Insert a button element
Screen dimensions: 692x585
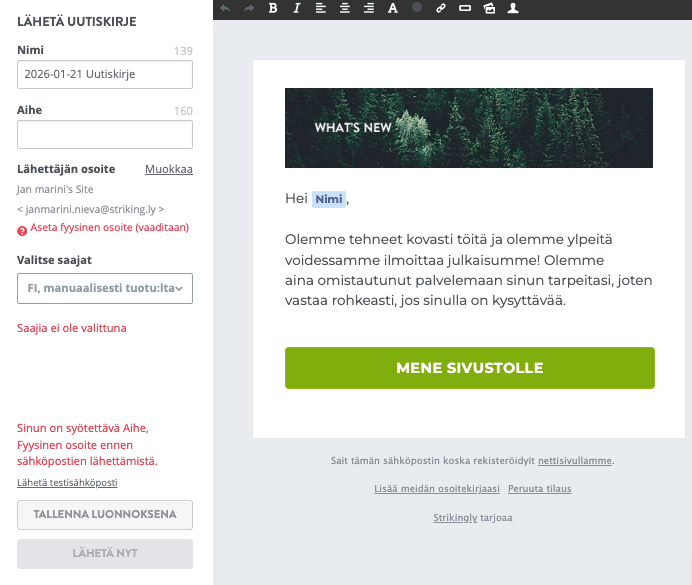(x=465, y=8)
